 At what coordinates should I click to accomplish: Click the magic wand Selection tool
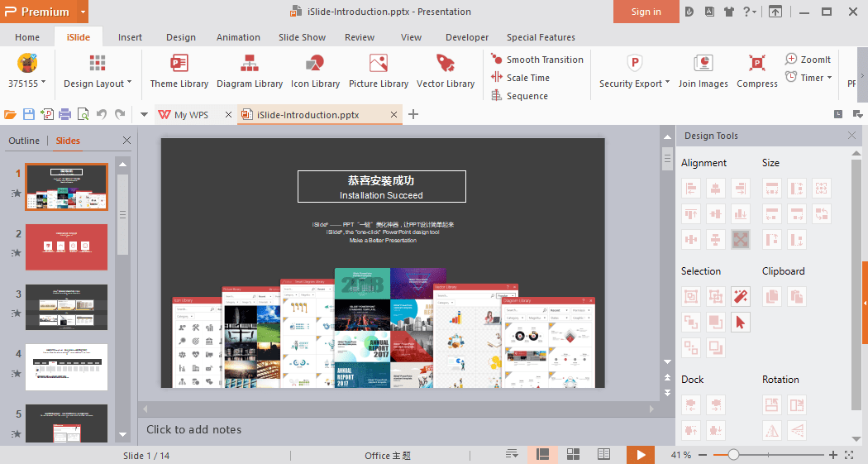[x=741, y=296]
